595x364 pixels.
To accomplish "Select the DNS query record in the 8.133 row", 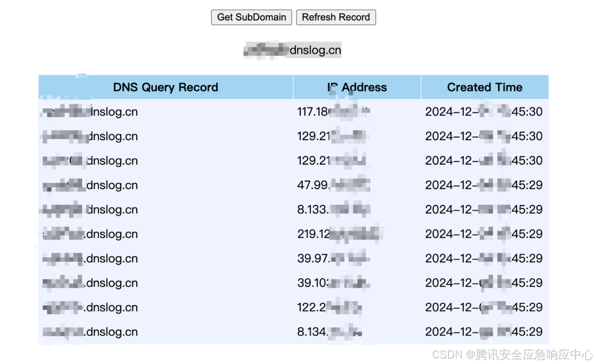I will tap(90, 210).
